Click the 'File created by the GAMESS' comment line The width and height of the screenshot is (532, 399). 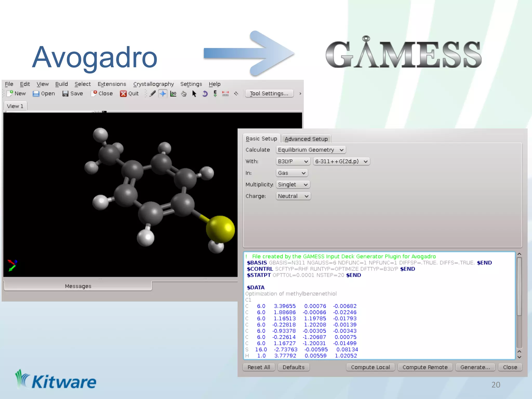pyautogui.click(x=341, y=257)
